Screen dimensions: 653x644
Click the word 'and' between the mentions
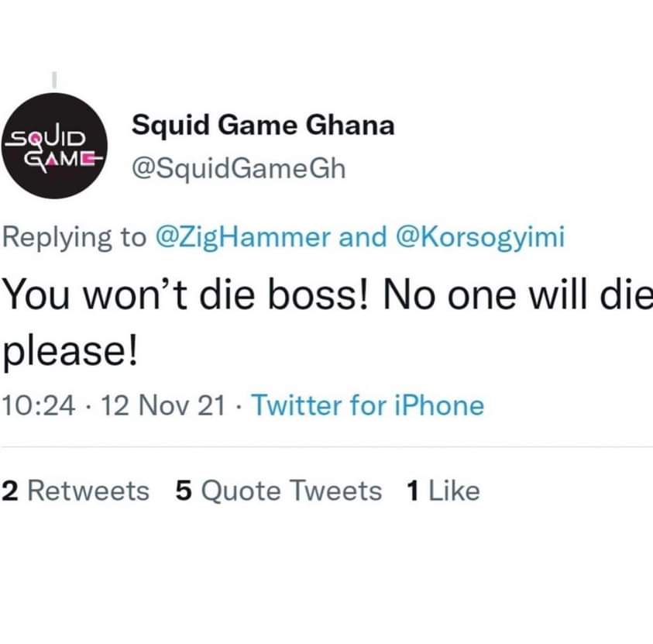click(x=363, y=237)
